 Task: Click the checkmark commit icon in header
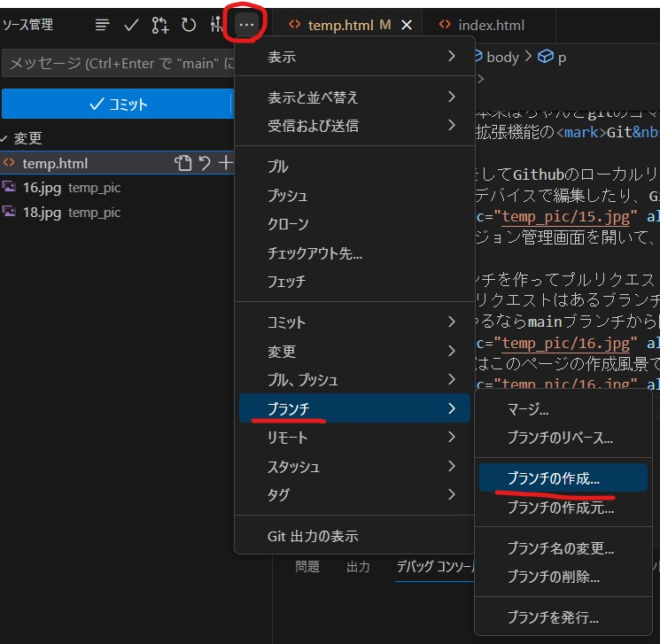(x=131, y=25)
